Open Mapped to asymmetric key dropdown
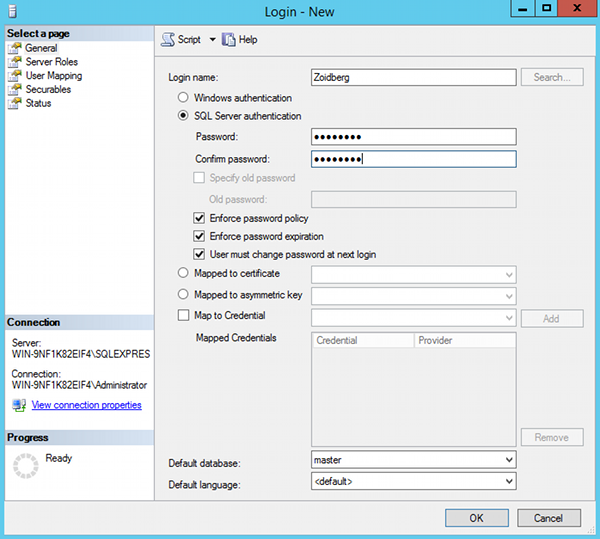Viewport: 600px width, 539px height. tap(414, 296)
